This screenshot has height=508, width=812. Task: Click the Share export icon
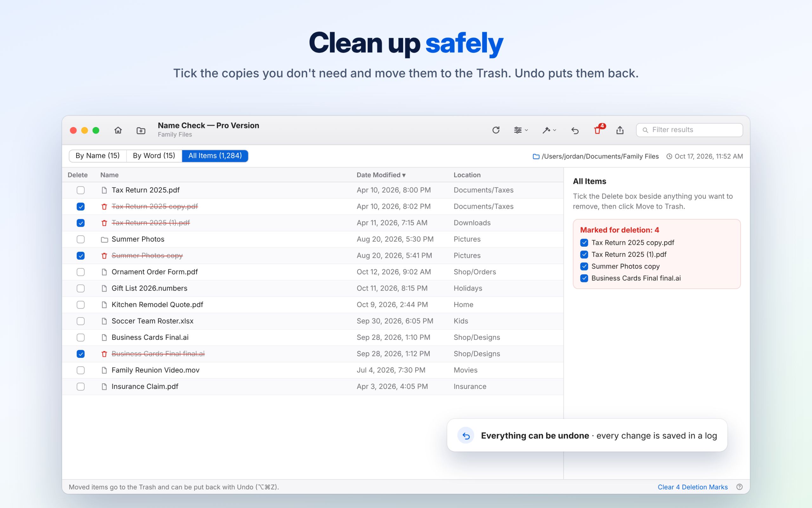click(x=620, y=130)
